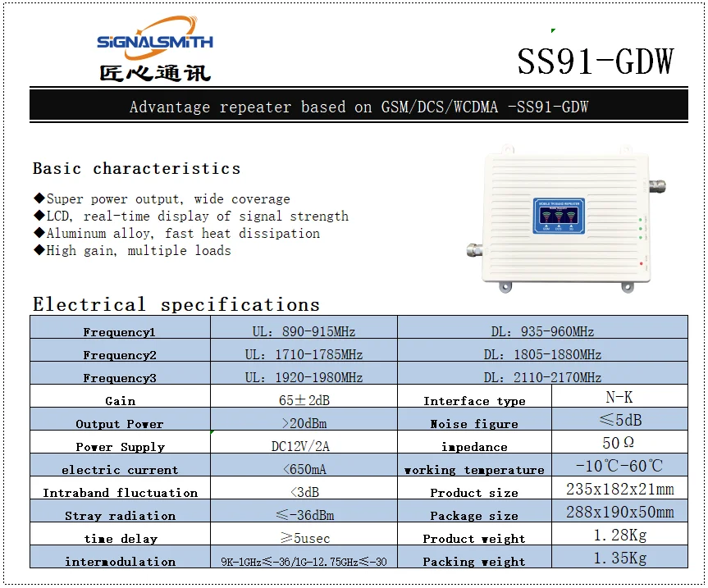This screenshot has height=588, width=708.
Task: Click the 'Frequency2' row label
Action: click(x=120, y=355)
